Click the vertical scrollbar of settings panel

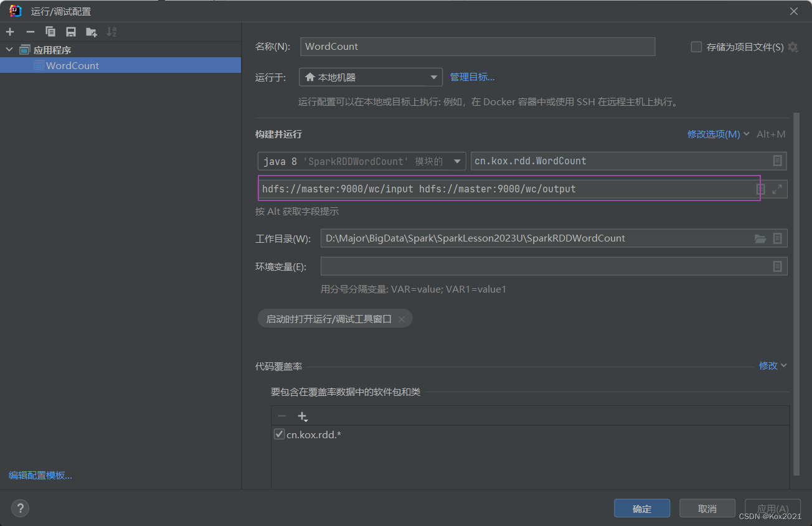pos(796,293)
